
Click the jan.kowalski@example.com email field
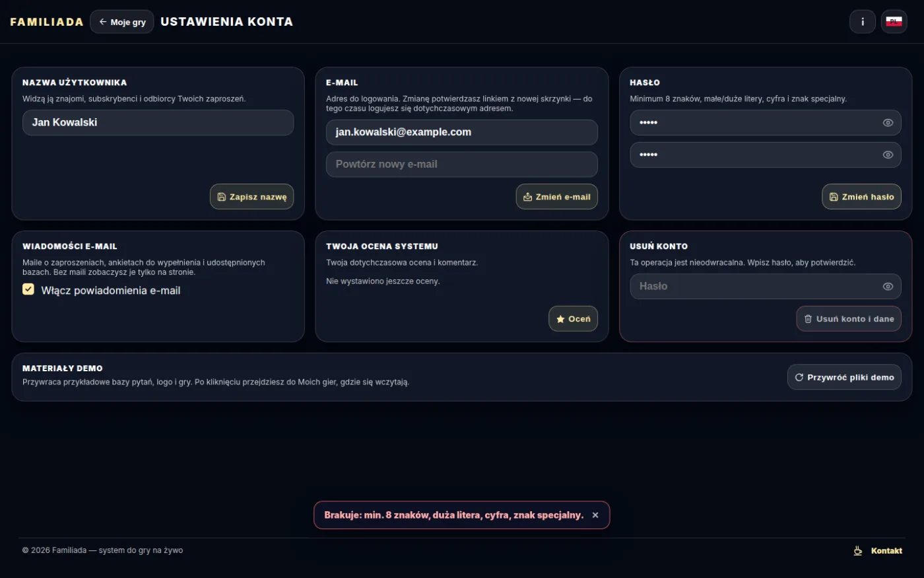[462, 132]
